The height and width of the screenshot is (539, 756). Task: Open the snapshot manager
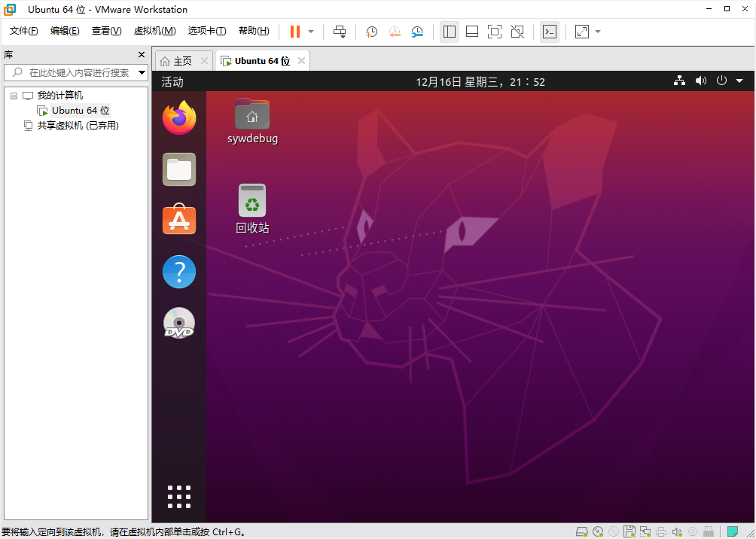coord(418,32)
